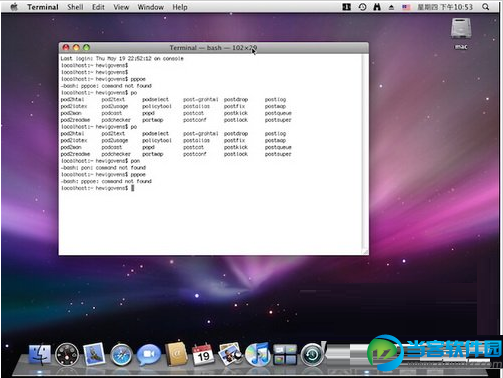
Task: Open the Terminal application menu
Action: (x=43, y=7)
